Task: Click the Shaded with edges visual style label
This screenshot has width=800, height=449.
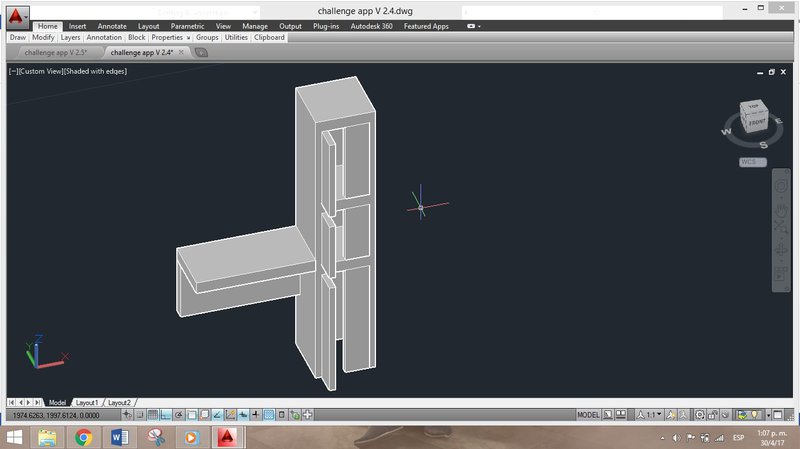Action: click(96, 71)
